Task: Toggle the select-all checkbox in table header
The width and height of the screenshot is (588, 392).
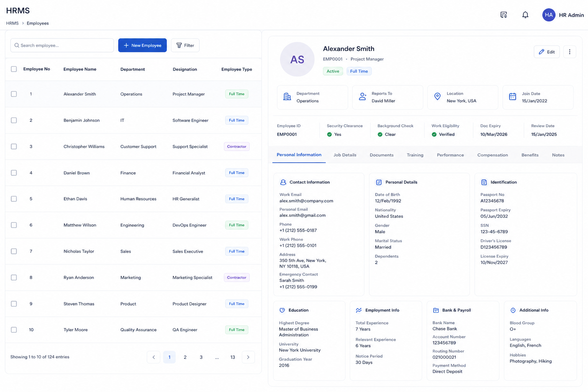Action: (x=14, y=69)
